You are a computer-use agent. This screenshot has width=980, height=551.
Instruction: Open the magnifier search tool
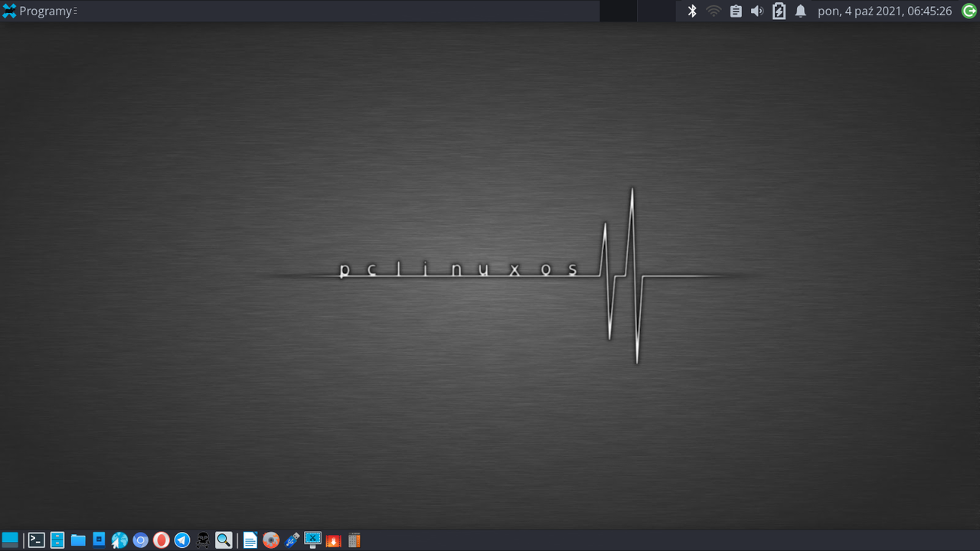point(224,540)
